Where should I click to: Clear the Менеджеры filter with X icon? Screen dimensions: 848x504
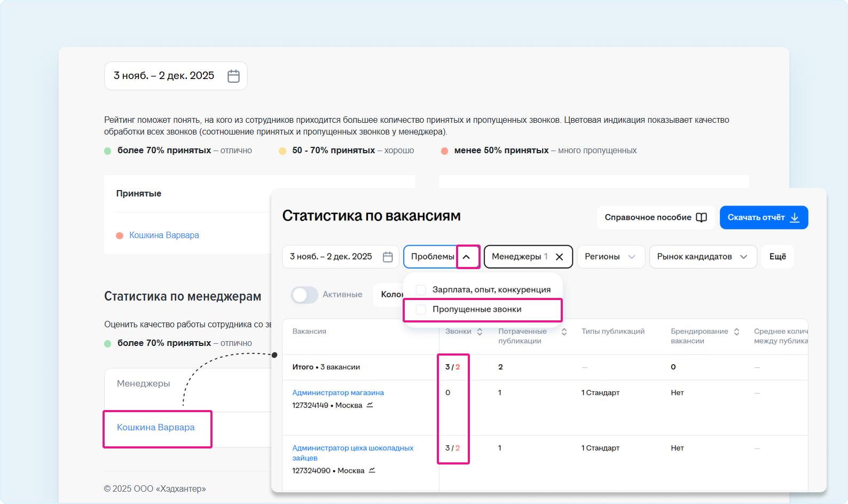coord(559,257)
